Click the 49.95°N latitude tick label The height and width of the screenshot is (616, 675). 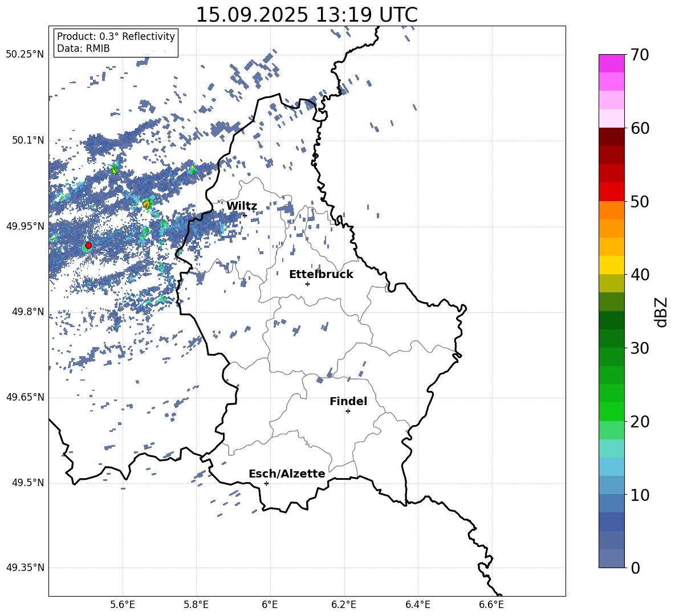coord(25,226)
